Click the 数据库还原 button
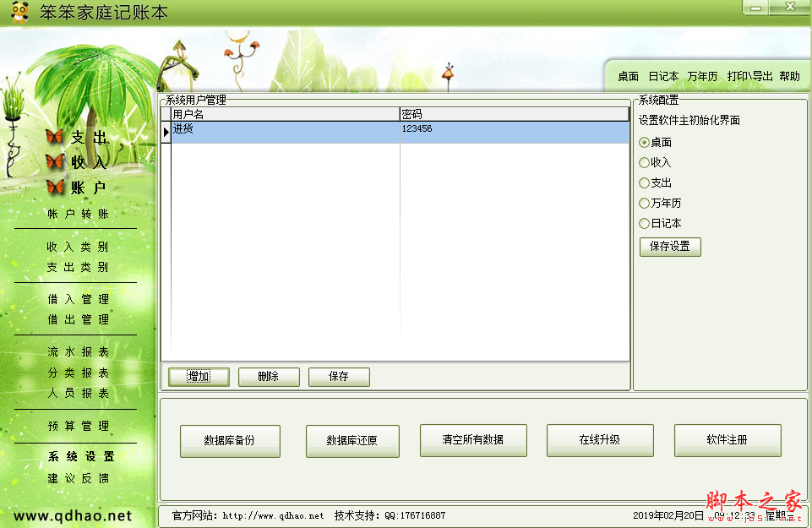 pos(352,440)
